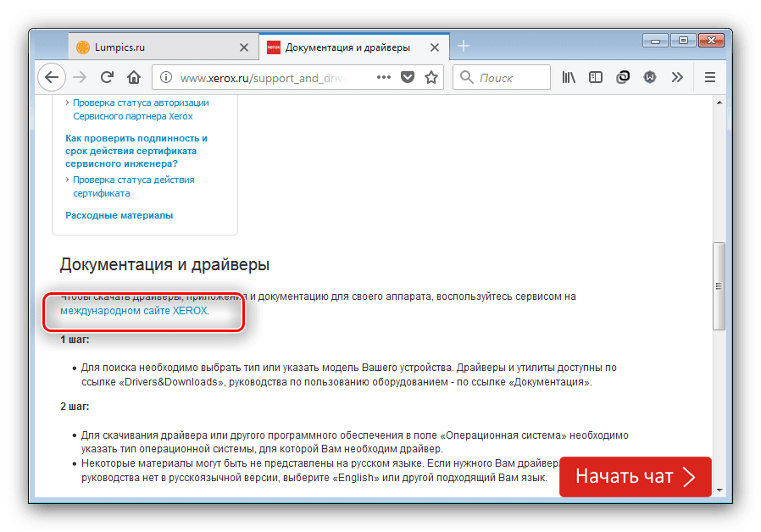
Task: Maximize the browser window
Action: pos(683,41)
